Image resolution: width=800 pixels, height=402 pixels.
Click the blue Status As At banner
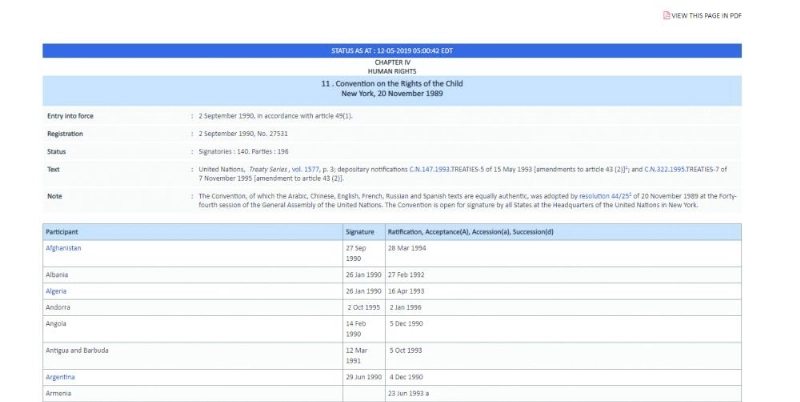[x=392, y=51]
